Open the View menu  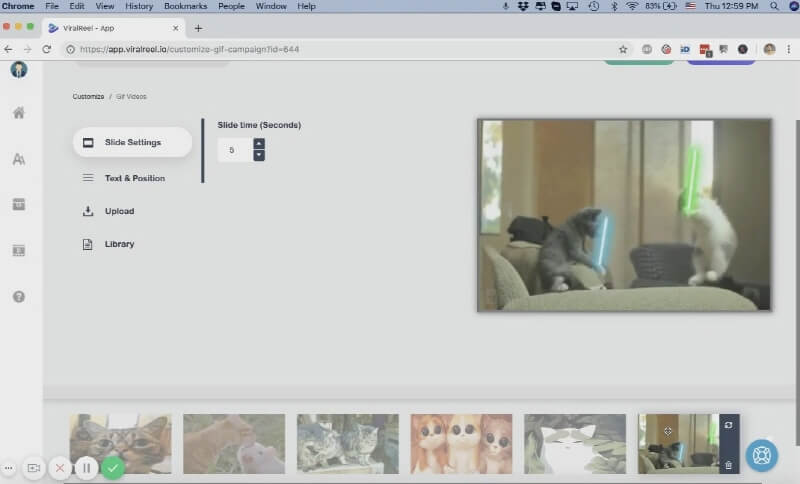[105, 6]
